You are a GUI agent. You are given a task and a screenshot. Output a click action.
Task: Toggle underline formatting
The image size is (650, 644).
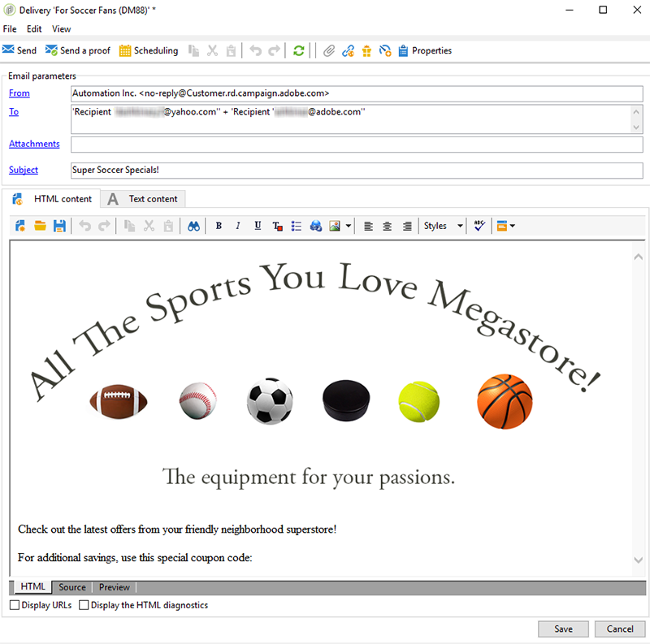[258, 226]
